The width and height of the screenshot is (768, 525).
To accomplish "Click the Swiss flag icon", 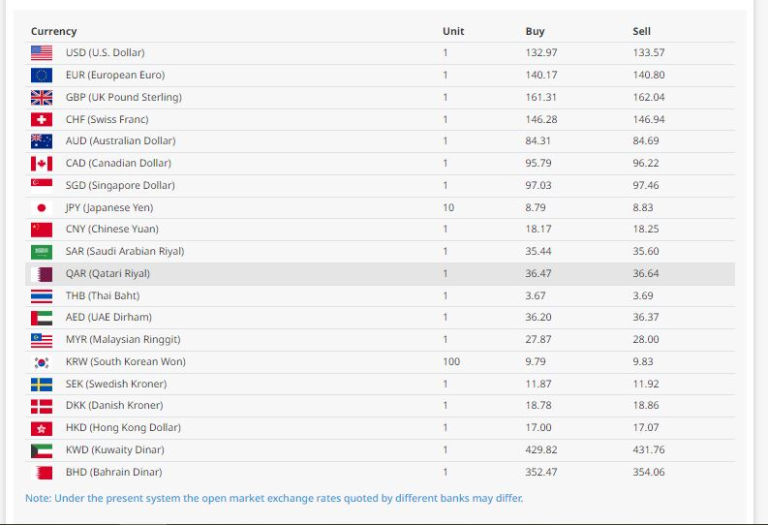I will coord(41,119).
